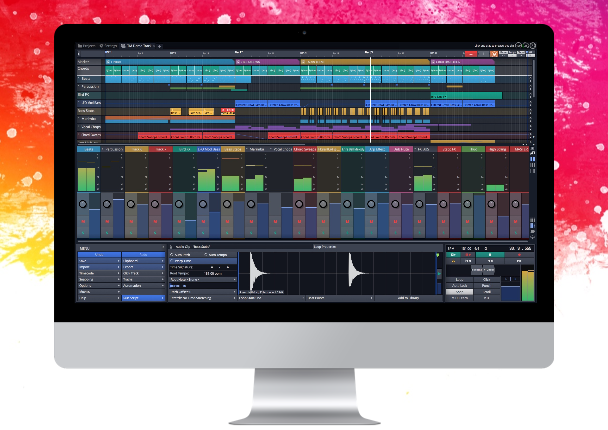The height and width of the screenshot is (430, 608).
Task: Open the Automation menu
Action: tap(143, 286)
